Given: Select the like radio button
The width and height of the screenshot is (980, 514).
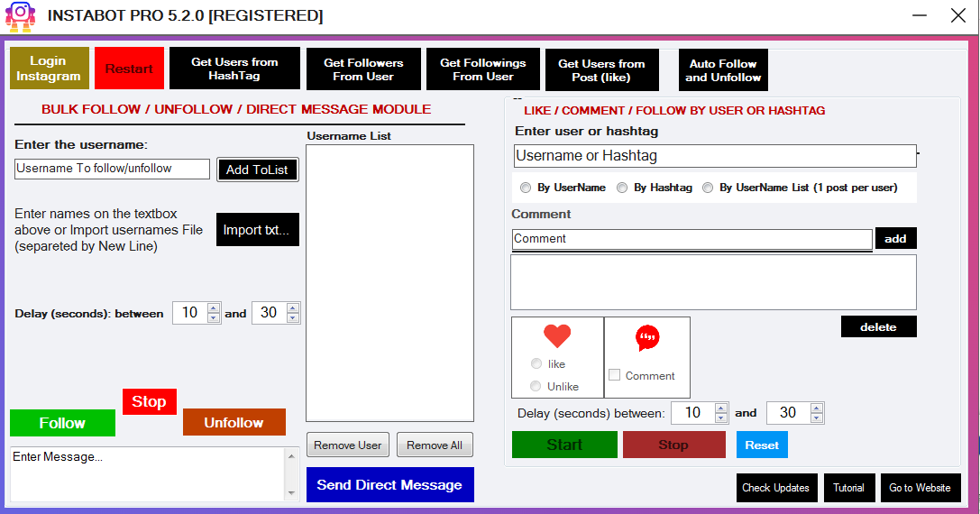Looking at the screenshot, I should pos(536,363).
